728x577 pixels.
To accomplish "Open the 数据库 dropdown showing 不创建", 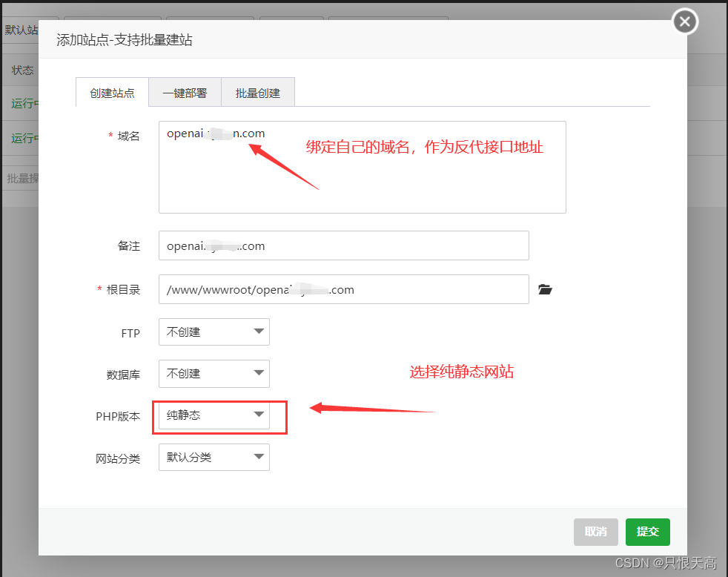I will click(x=259, y=374).
